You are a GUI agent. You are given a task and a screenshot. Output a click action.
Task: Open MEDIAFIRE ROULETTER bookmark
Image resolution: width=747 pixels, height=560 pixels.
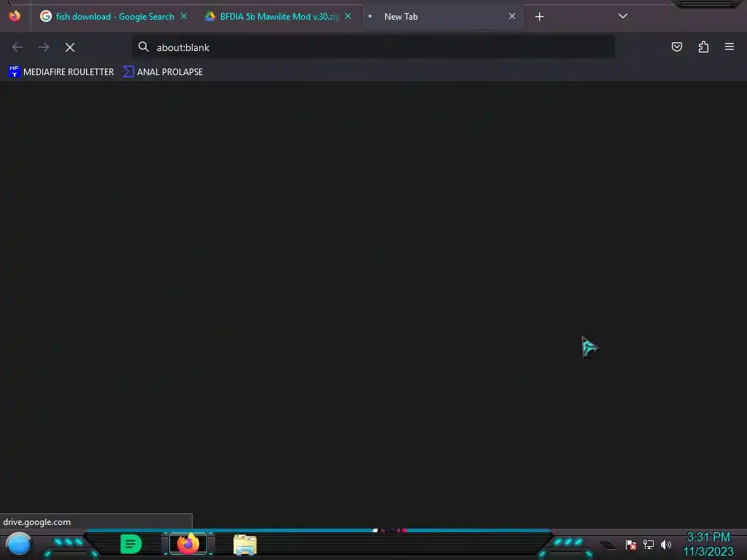coord(61,72)
